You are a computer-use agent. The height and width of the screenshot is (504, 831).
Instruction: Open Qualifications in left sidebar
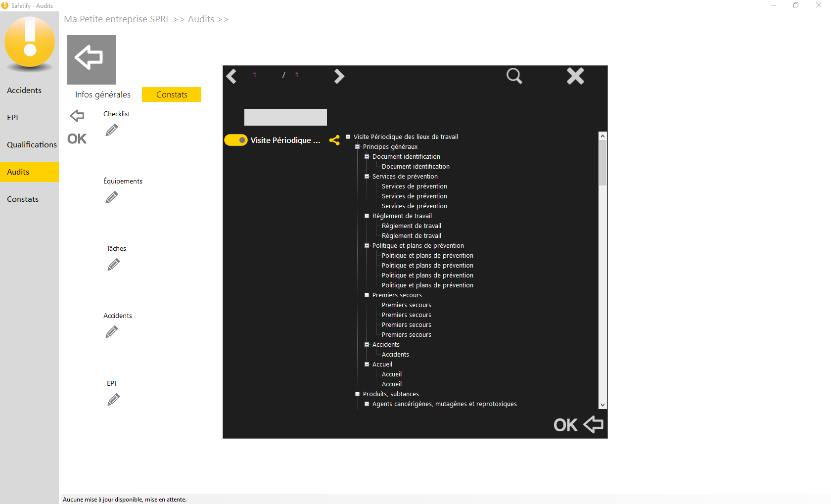tap(29, 144)
